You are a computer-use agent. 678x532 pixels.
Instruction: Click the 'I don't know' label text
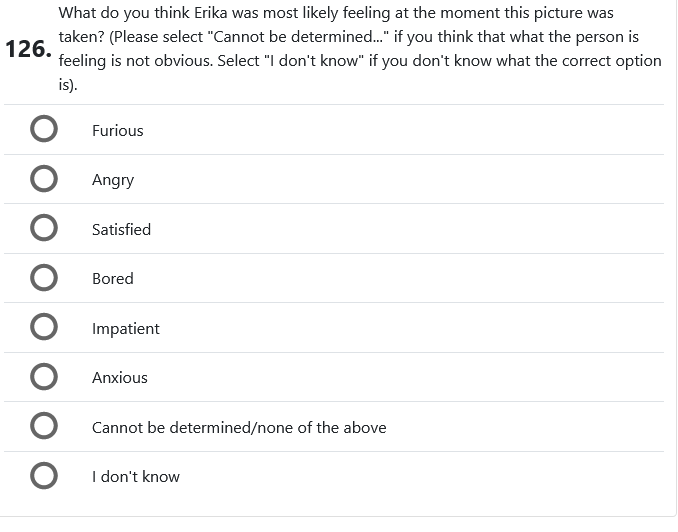pos(136,476)
